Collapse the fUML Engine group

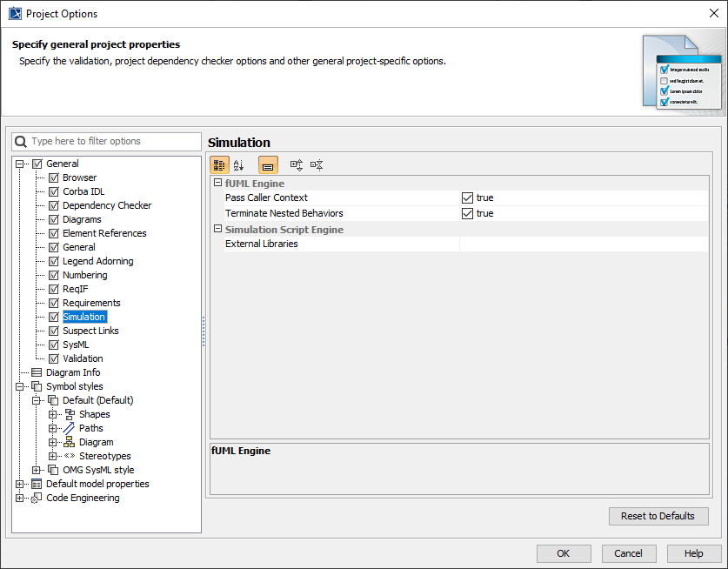pyautogui.click(x=217, y=184)
